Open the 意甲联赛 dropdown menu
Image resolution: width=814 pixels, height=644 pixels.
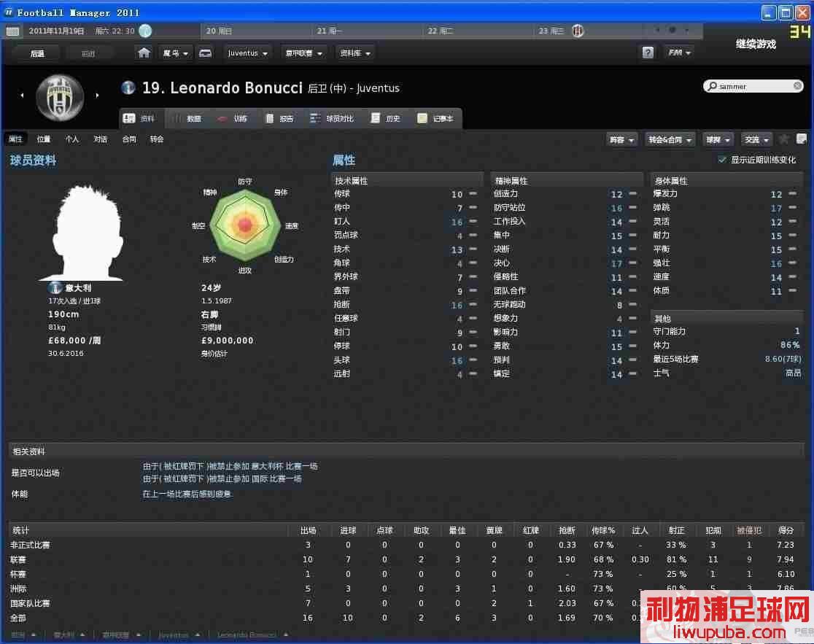click(303, 53)
